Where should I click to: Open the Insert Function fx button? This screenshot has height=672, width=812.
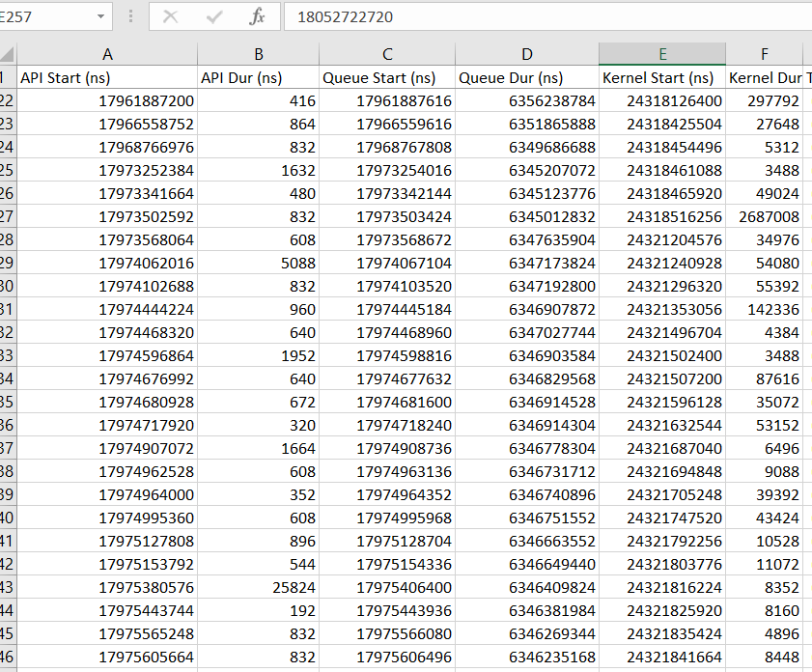tap(257, 16)
